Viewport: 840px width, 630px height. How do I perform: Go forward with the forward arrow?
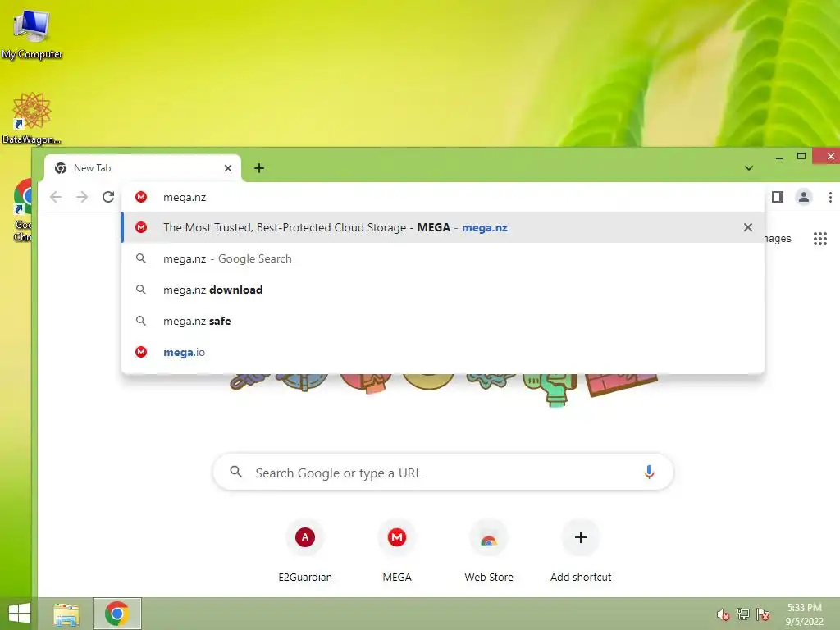(82, 197)
